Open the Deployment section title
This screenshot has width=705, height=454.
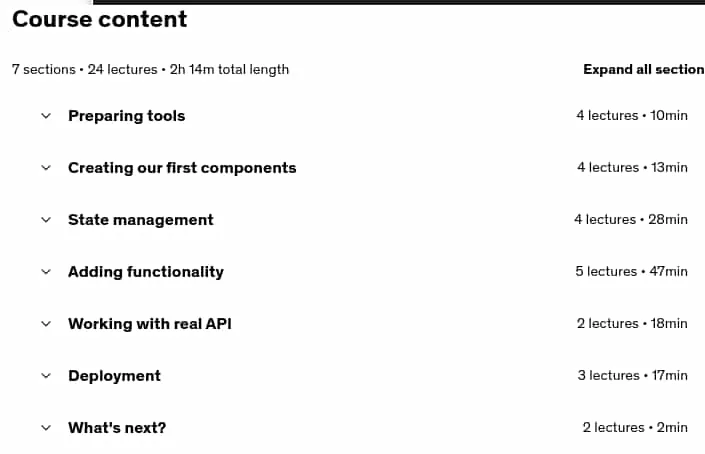[x=114, y=376]
